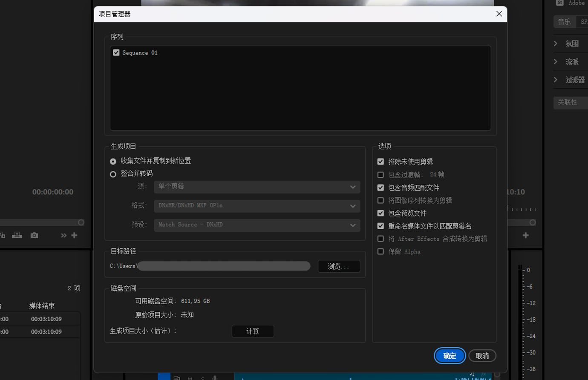The width and height of the screenshot is (588, 380).
Task: Click the destination path input field starting with C:\Users
Action: pos(224,266)
